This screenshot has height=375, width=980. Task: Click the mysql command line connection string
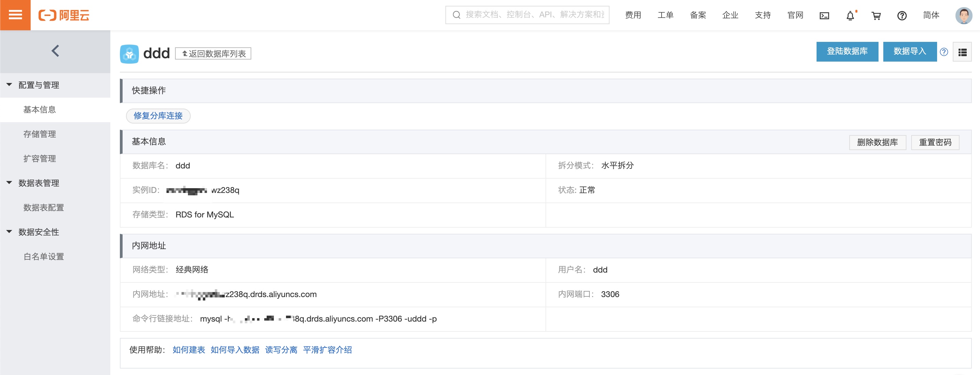318,319
